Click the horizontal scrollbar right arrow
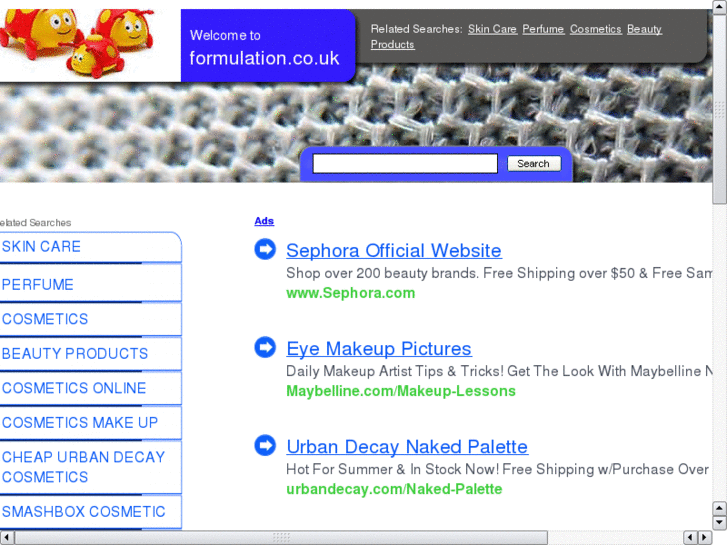Viewport: 727px width, 545px height. pyautogui.click(x=705, y=537)
